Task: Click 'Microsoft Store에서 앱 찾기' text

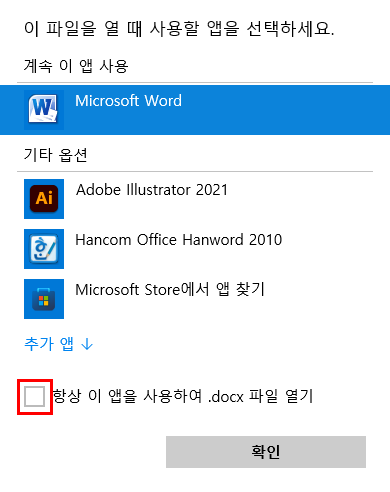Action: tap(170, 289)
